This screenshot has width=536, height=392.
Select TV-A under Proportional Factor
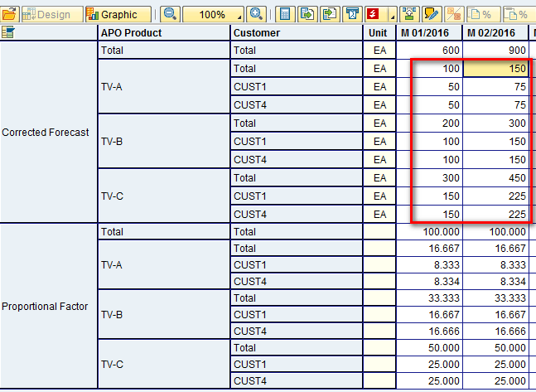(x=164, y=264)
